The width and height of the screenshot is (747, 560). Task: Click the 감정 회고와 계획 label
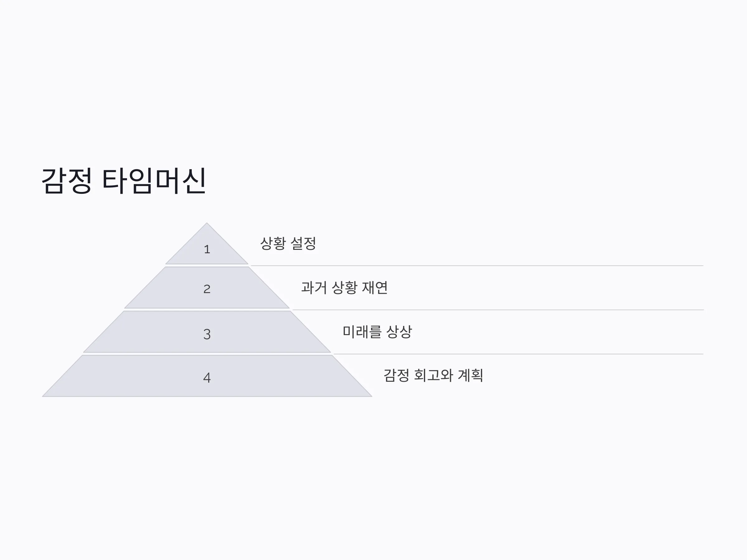pyautogui.click(x=433, y=376)
